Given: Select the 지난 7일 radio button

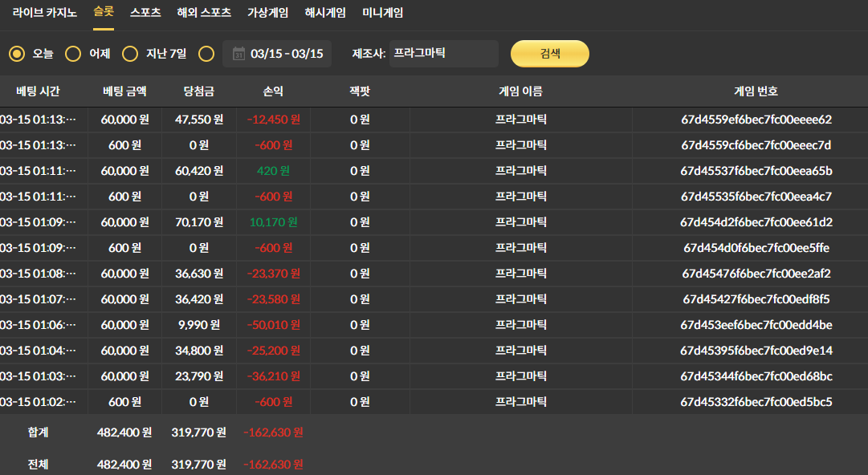Looking at the screenshot, I should click(130, 54).
